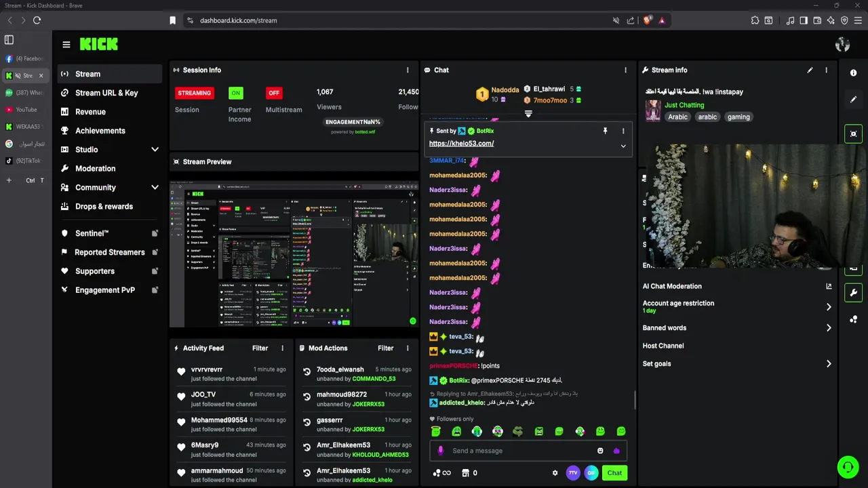Expand the pinned message chevron

pyautogui.click(x=623, y=146)
